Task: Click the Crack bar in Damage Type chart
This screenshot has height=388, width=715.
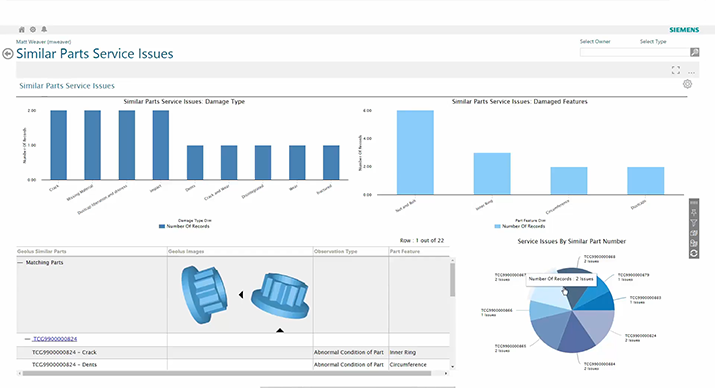Action: click(58, 145)
